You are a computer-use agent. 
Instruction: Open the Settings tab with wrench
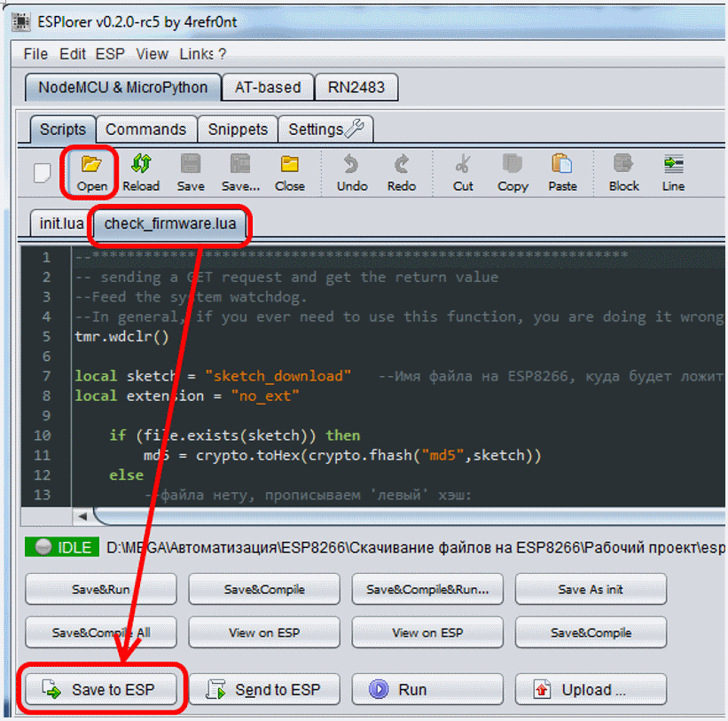(x=325, y=129)
